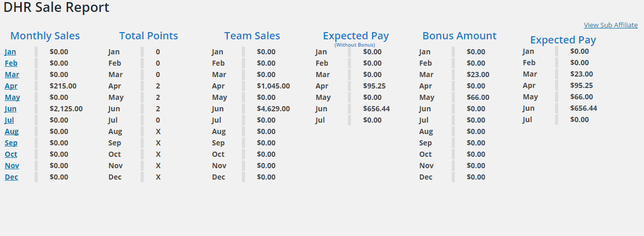644x236 pixels.
Task: Click the Team Sales column heading
Action: pos(252,36)
